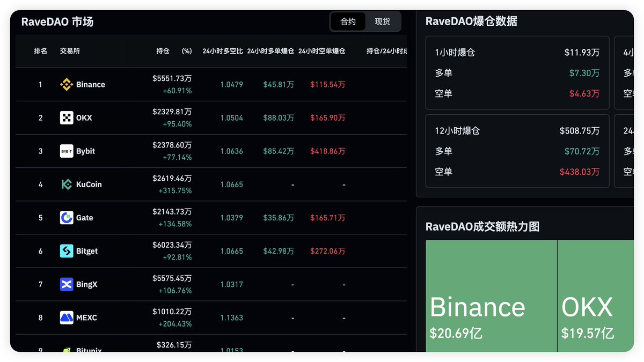Image resolution: width=644 pixels, height=362 pixels.
Task: Click the long-short ratio 1.1363
Action: click(231, 317)
